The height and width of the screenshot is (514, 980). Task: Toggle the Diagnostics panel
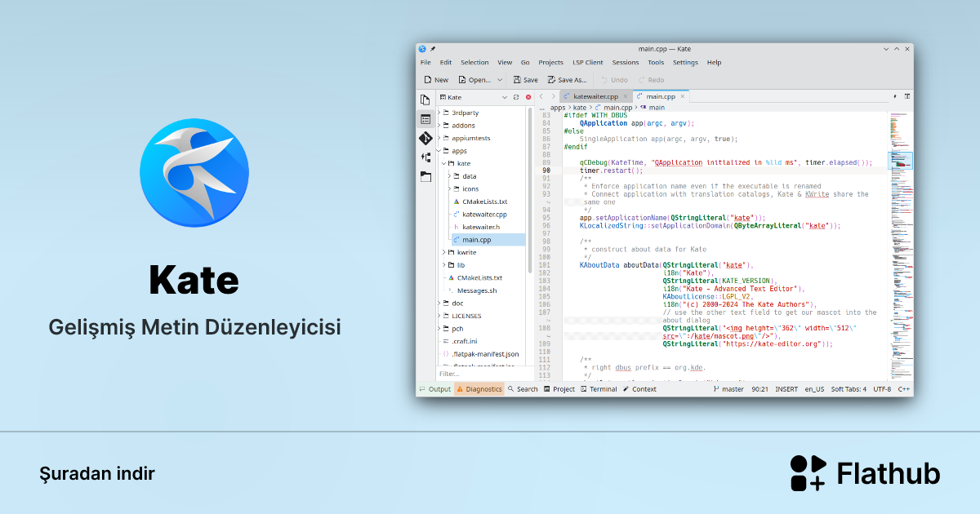(x=479, y=389)
